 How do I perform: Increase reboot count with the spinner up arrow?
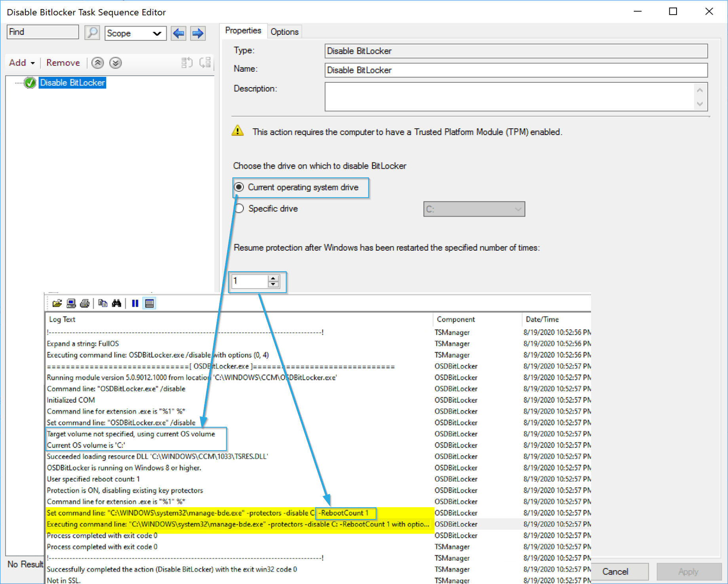coord(273,278)
